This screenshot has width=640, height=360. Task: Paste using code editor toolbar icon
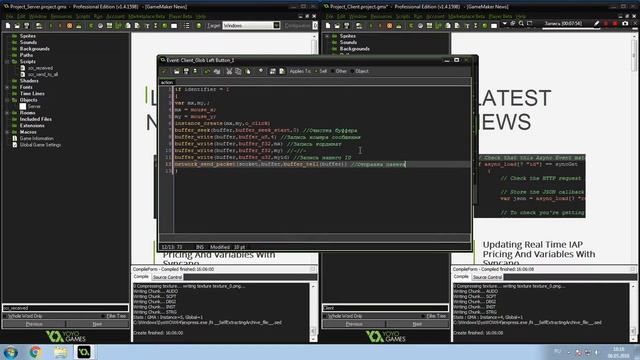(x=248, y=71)
